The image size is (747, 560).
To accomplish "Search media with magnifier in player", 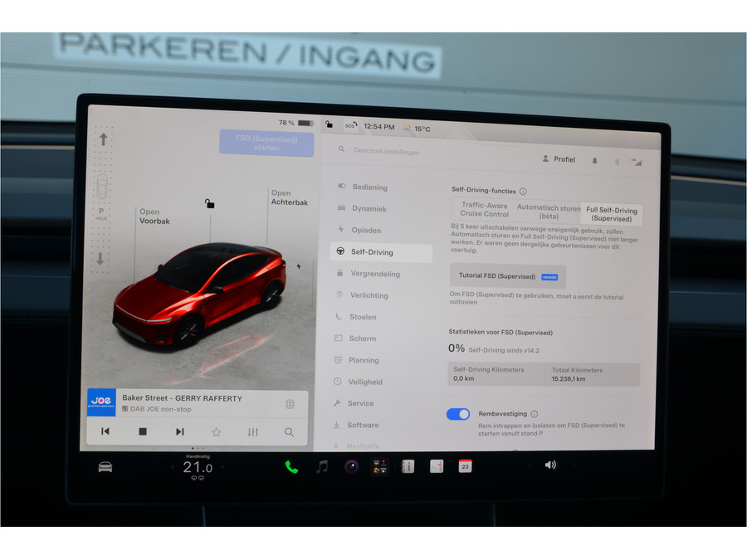I will [289, 432].
